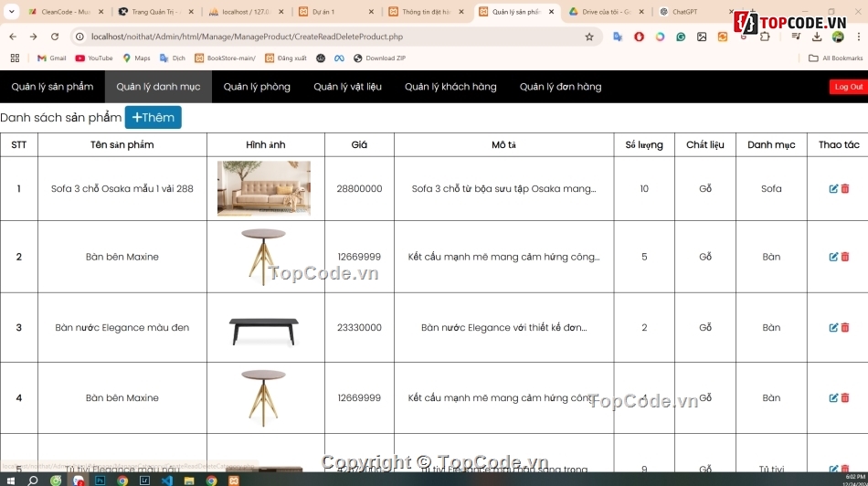Open Quản lý đơn hàng menu
Image resolution: width=868 pixels, height=486 pixels.
560,87
